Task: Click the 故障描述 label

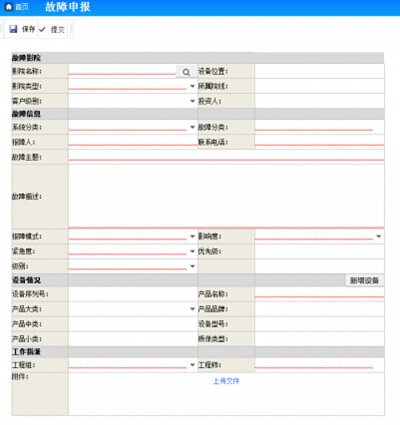Action: click(x=27, y=197)
